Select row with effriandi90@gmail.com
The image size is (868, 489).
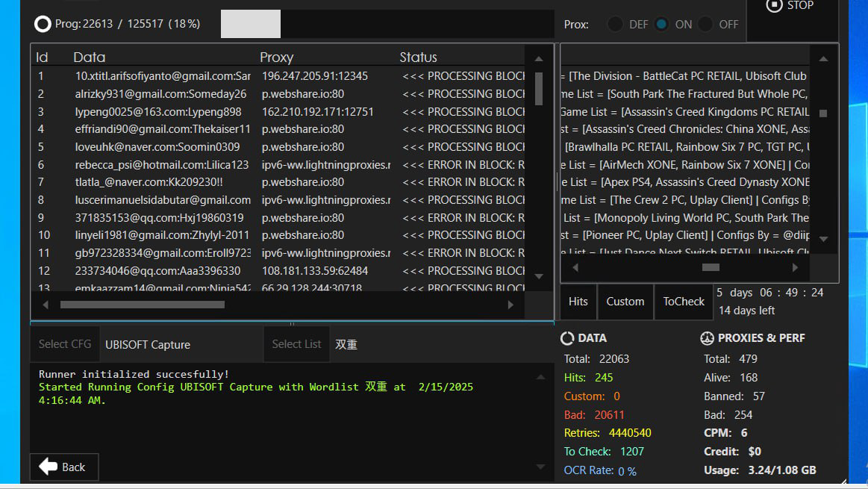coord(278,129)
